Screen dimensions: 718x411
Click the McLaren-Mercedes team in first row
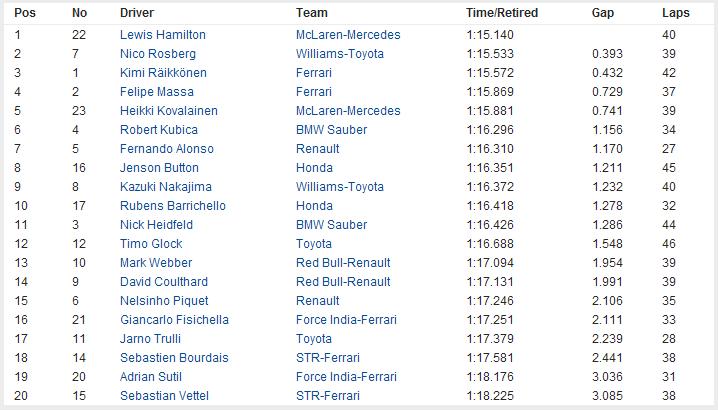click(348, 34)
